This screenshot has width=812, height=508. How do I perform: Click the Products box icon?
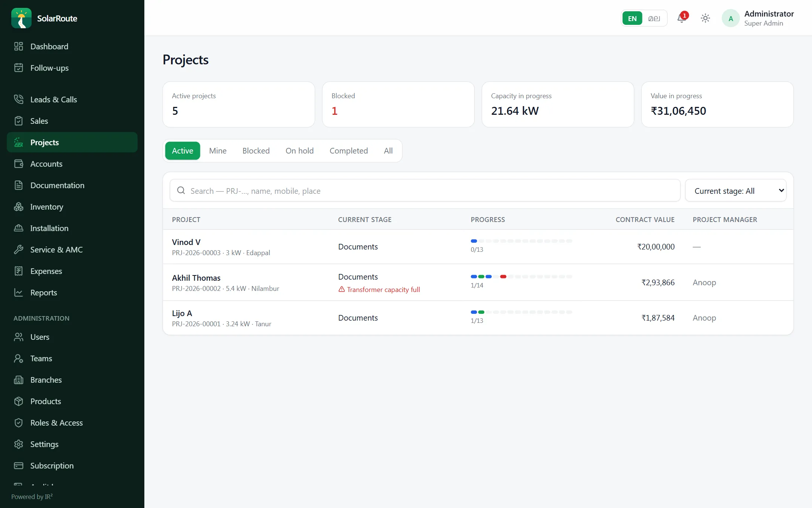pos(18,401)
